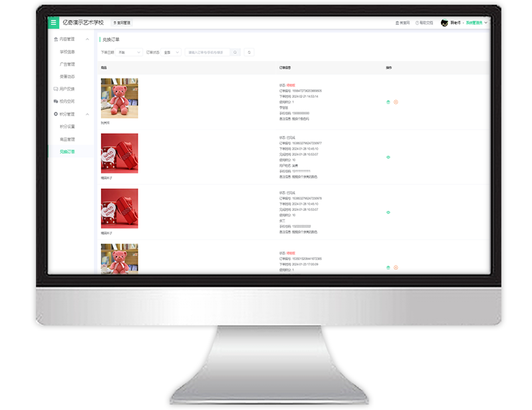View third order via green eye icon

(x=388, y=212)
